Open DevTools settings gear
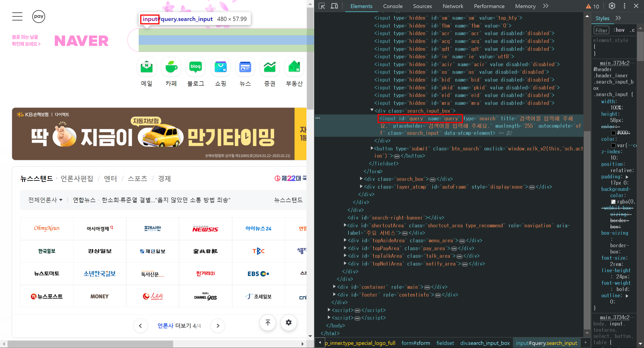 coord(612,6)
